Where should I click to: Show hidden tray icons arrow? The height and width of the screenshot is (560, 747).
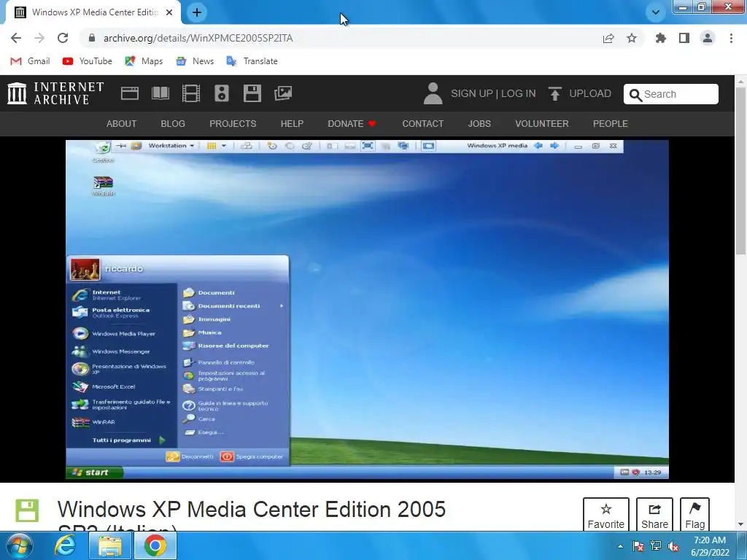[x=620, y=546]
